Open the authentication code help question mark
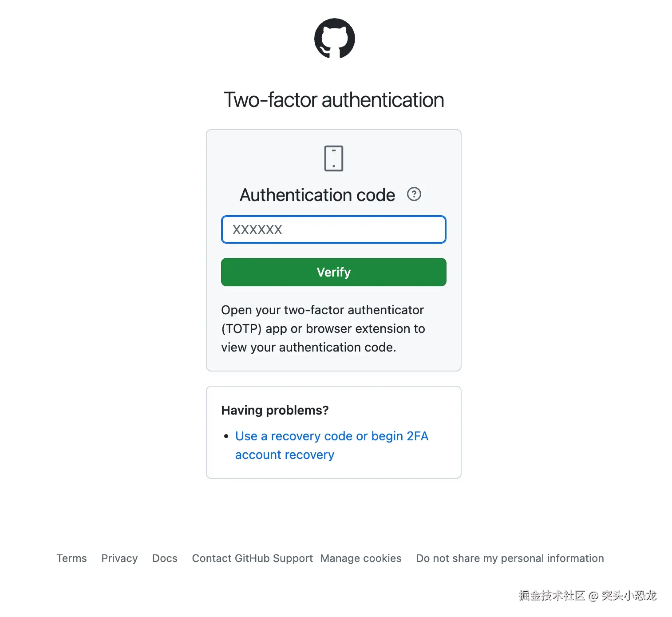Image resolution: width=672 pixels, height=617 pixels. 414,194
